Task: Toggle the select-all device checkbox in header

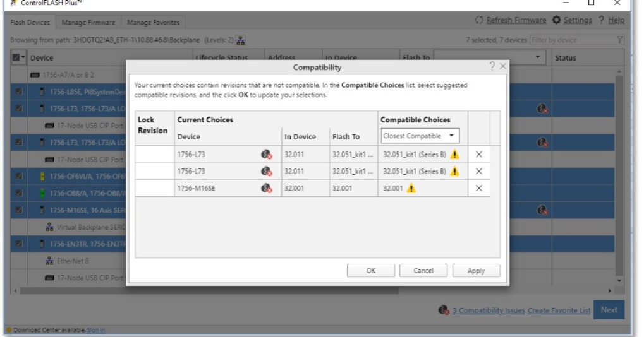Action: click(16, 57)
